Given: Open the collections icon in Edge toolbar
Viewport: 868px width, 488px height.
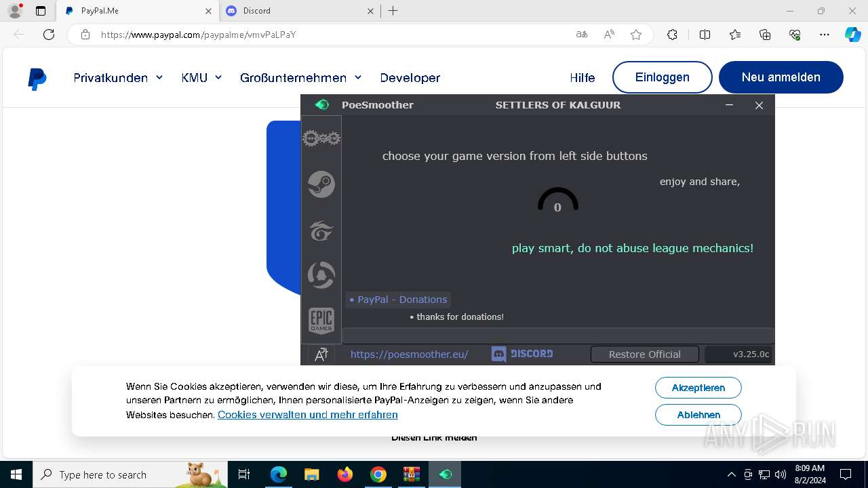Looking at the screenshot, I should pos(765,35).
